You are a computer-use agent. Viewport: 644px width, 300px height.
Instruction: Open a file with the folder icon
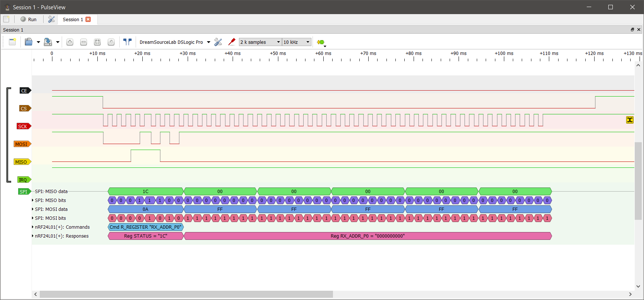point(29,42)
